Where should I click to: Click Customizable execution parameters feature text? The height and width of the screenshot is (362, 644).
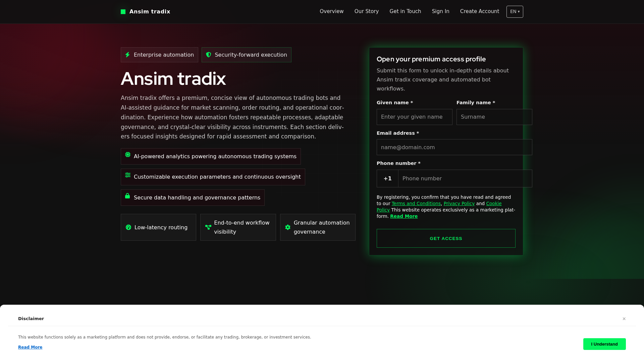[217, 177]
